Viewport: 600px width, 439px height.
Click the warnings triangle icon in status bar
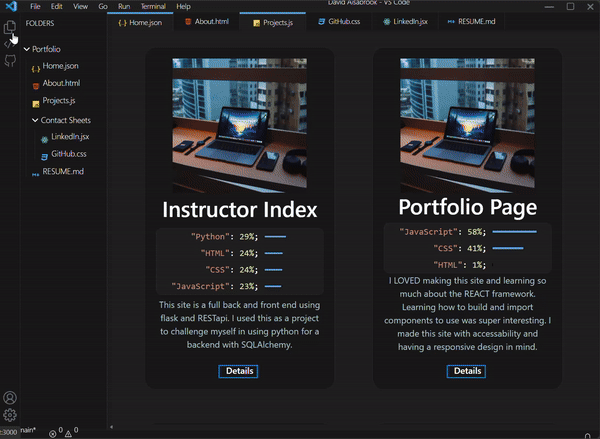point(77,431)
